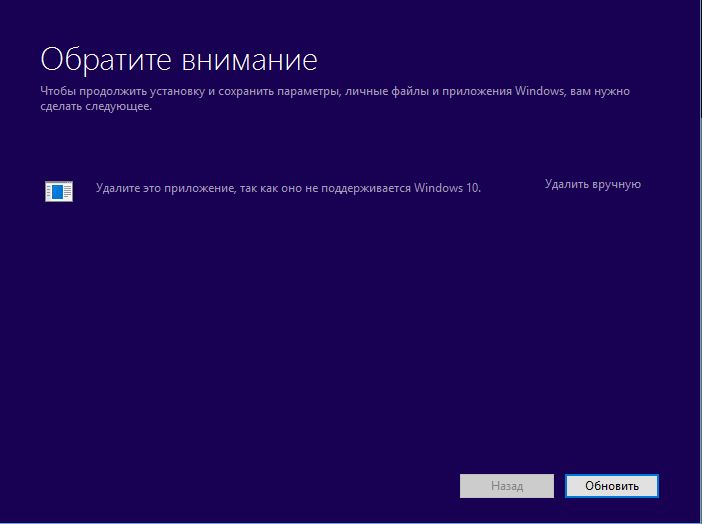Select the unsupported application icon
The width and height of the screenshot is (702, 524).
59,192
